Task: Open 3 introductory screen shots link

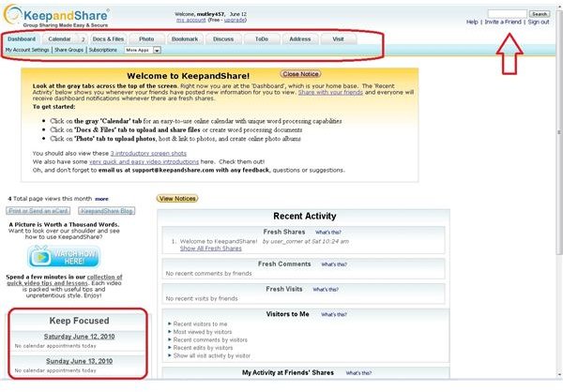Action: [148, 153]
